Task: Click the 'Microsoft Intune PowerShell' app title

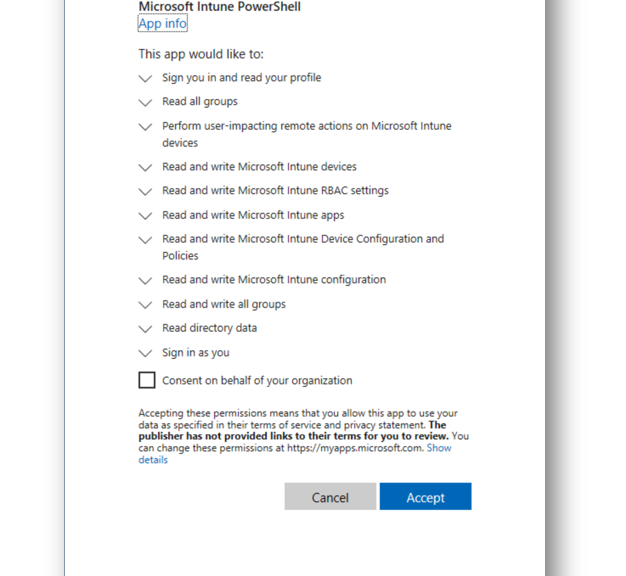Action: 220,6
